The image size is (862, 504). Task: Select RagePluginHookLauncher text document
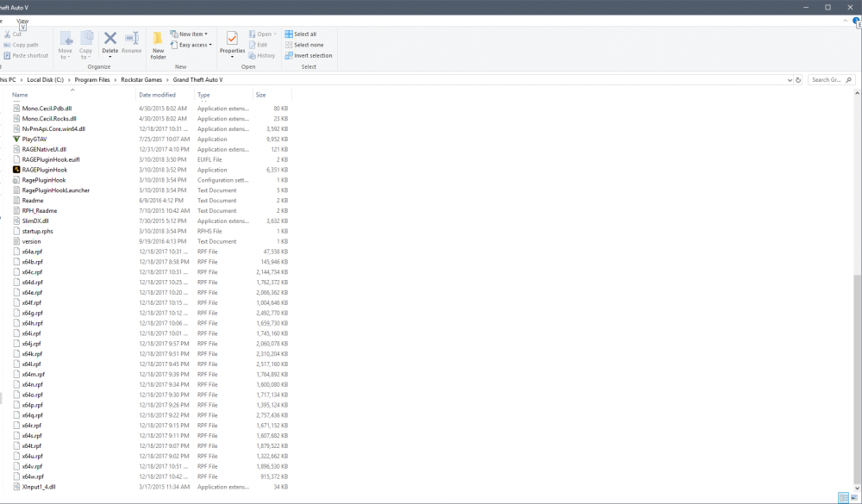click(x=55, y=190)
